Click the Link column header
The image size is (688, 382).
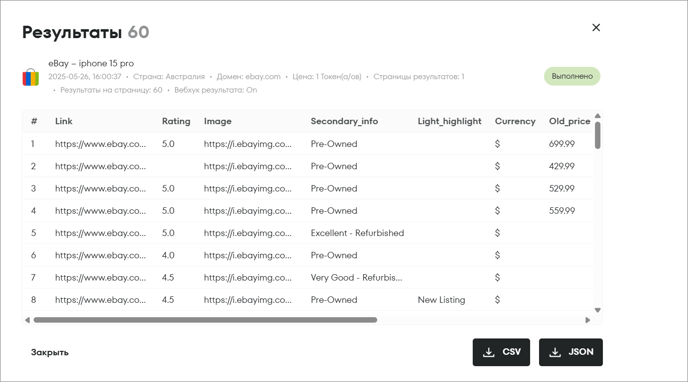pos(64,121)
